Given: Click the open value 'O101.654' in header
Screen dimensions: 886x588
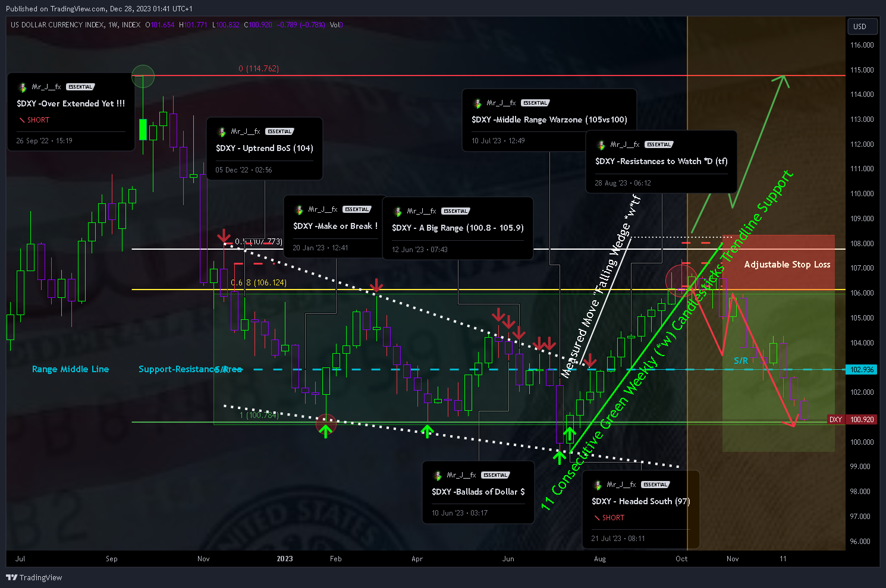Looking at the screenshot, I should tap(160, 25).
